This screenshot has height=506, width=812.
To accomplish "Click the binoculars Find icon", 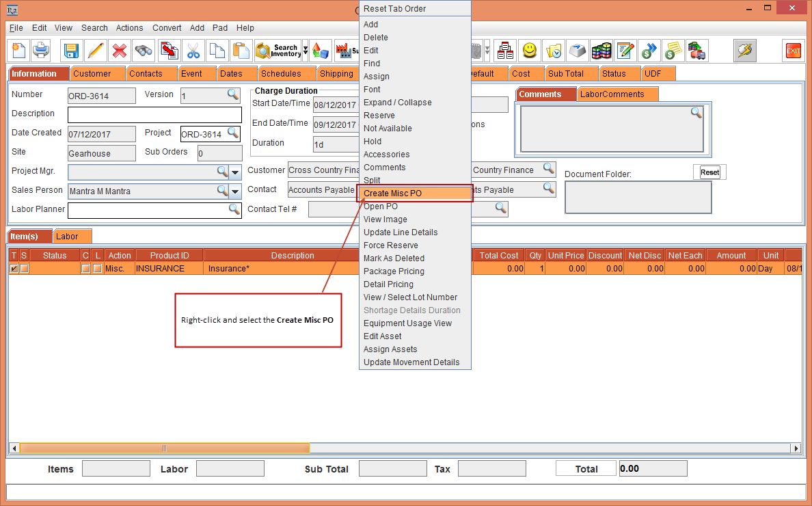I will (144, 51).
